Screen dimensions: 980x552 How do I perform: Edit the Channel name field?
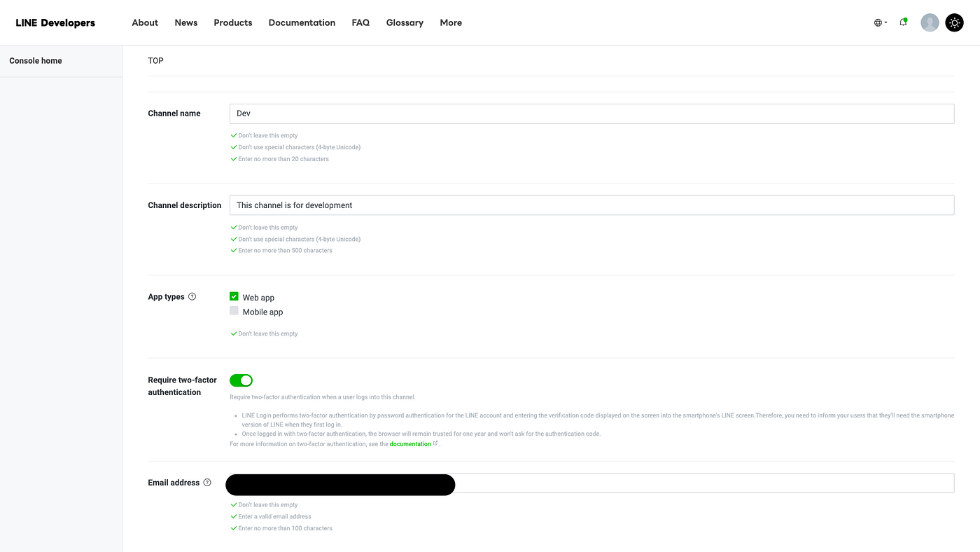coord(591,113)
